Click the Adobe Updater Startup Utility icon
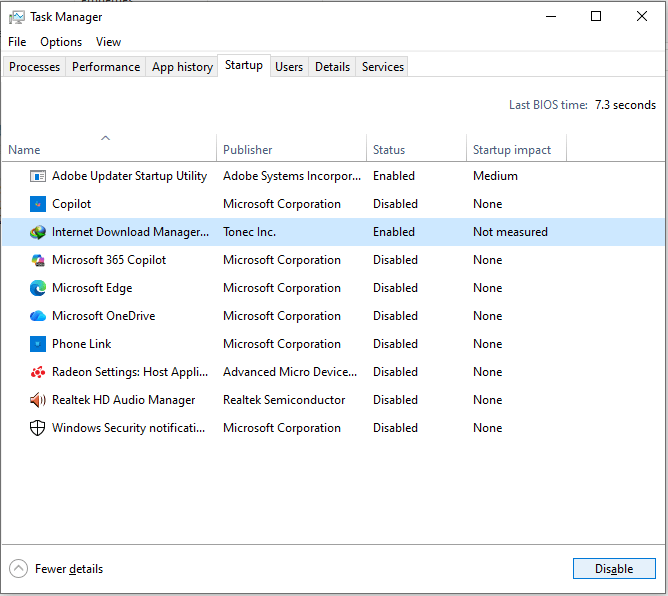 [38, 176]
